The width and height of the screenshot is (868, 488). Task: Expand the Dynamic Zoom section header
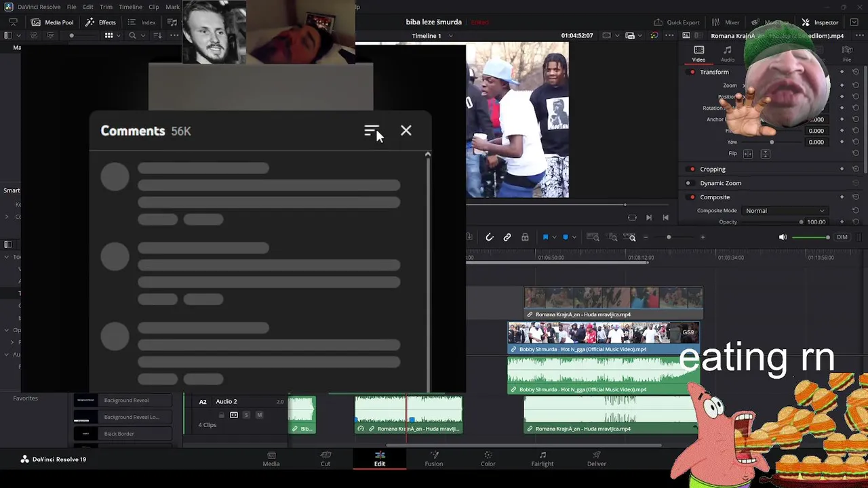(720, 183)
